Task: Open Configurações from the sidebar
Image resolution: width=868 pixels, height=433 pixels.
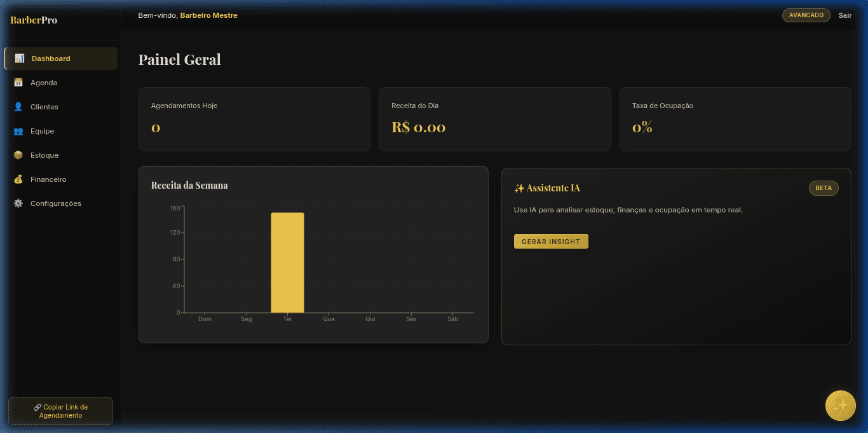Action: pyautogui.click(x=61, y=203)
